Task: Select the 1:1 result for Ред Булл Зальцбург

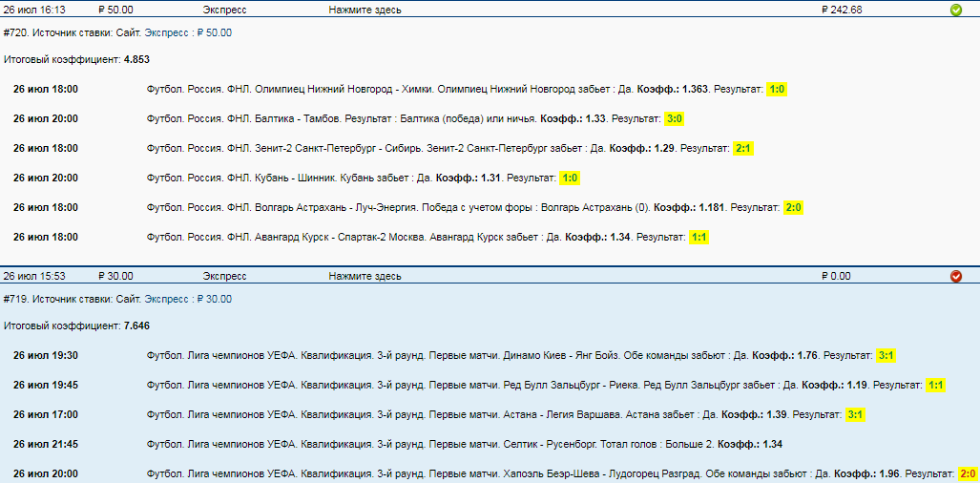Action: tap(935, 385)
